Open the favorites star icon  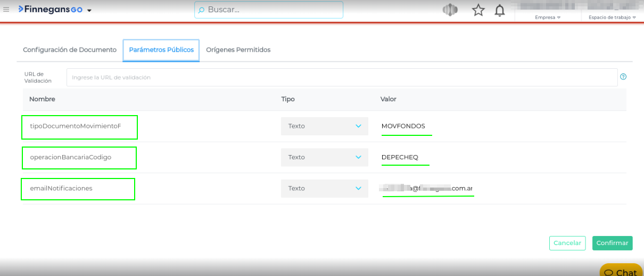coord(478,10)
